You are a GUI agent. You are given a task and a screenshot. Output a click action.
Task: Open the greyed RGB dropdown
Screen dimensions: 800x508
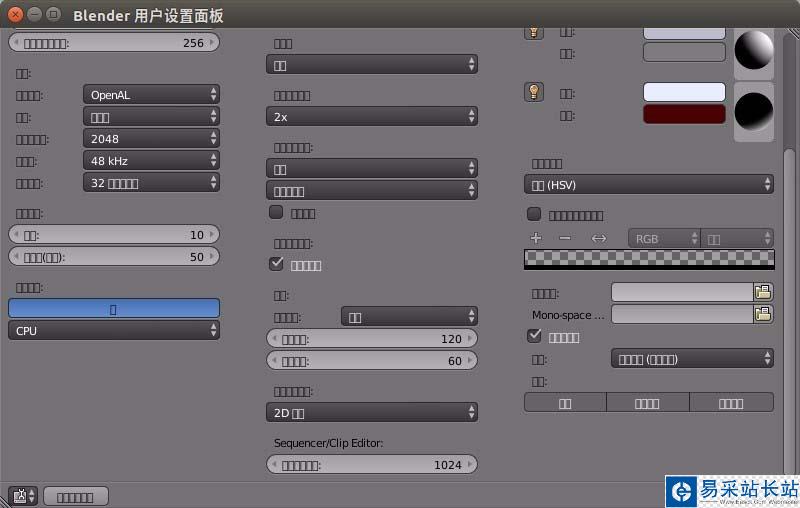pos(664,238)
